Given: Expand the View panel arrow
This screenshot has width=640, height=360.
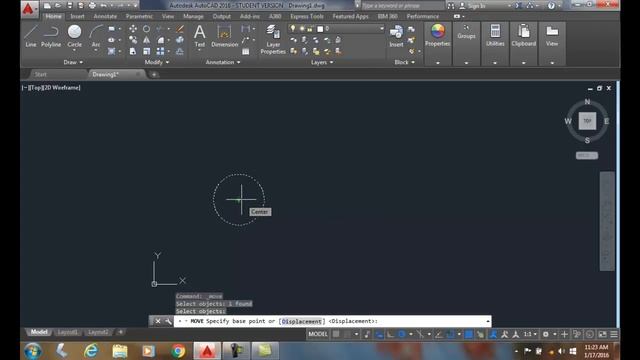Looking at the screenshot, I should pos(552,63).
